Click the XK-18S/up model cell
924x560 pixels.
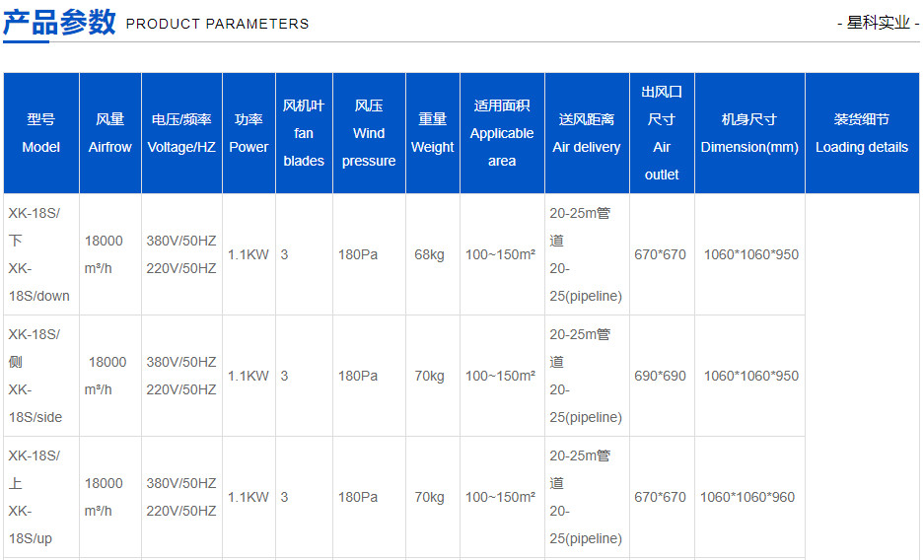41,497
